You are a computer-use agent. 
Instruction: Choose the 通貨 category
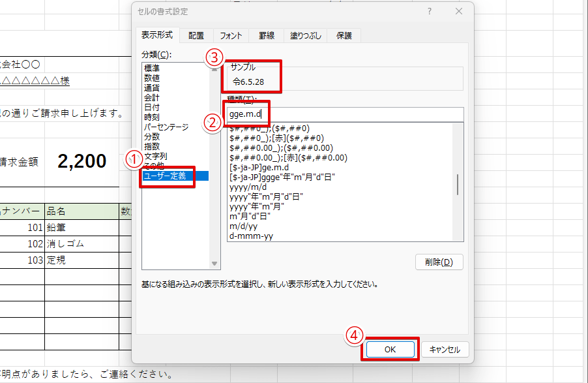[x=152, y=88]
